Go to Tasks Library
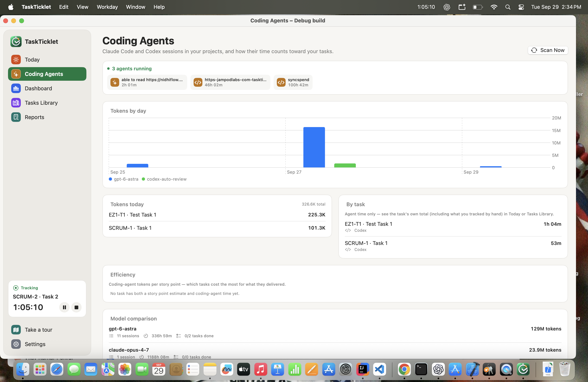The height and width of the screenshot is (382, 588). (x=47, y=103)
